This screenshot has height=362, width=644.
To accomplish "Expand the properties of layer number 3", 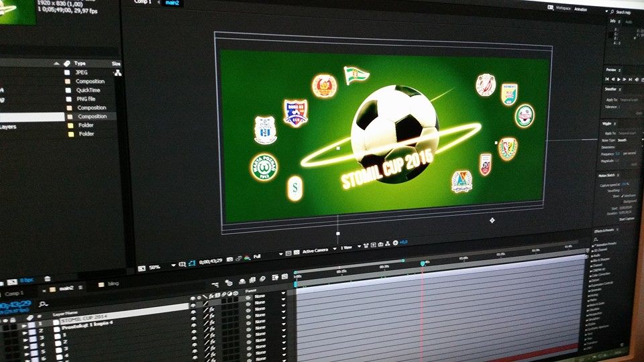I will (x=25, y=341).
